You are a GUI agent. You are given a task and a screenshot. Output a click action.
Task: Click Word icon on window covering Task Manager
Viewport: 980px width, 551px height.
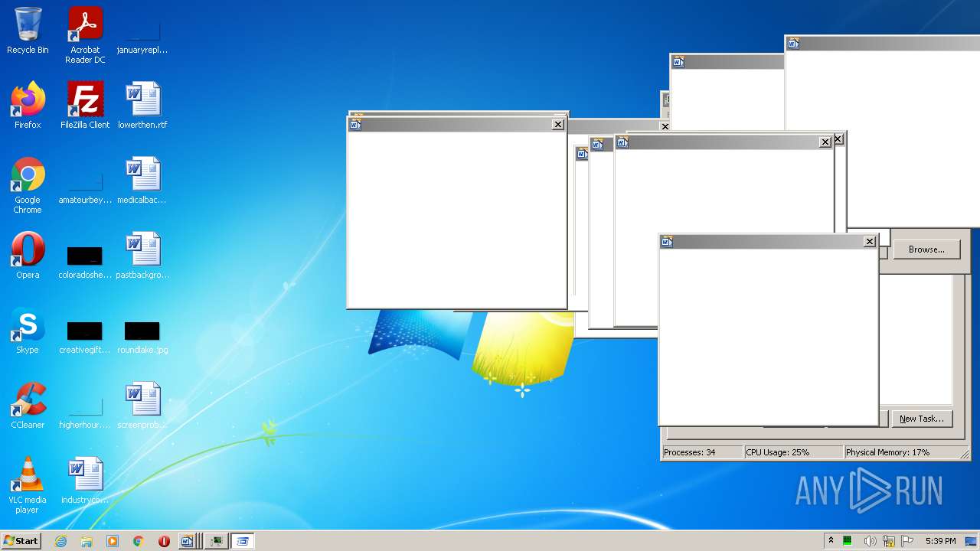pyautogui.click(x=667, y=242)
